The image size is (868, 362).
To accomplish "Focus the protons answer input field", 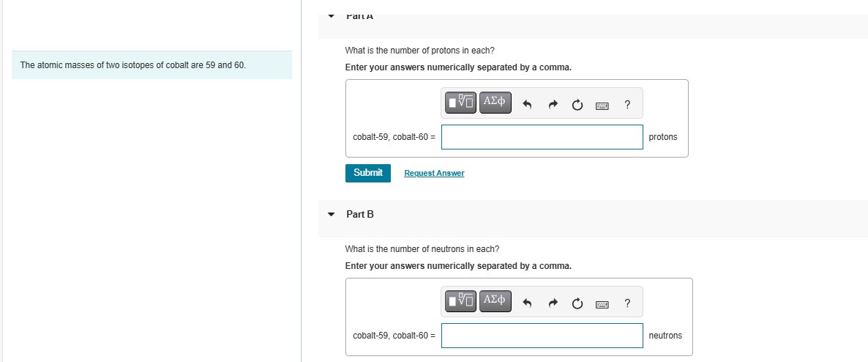I will coord(542,137).
